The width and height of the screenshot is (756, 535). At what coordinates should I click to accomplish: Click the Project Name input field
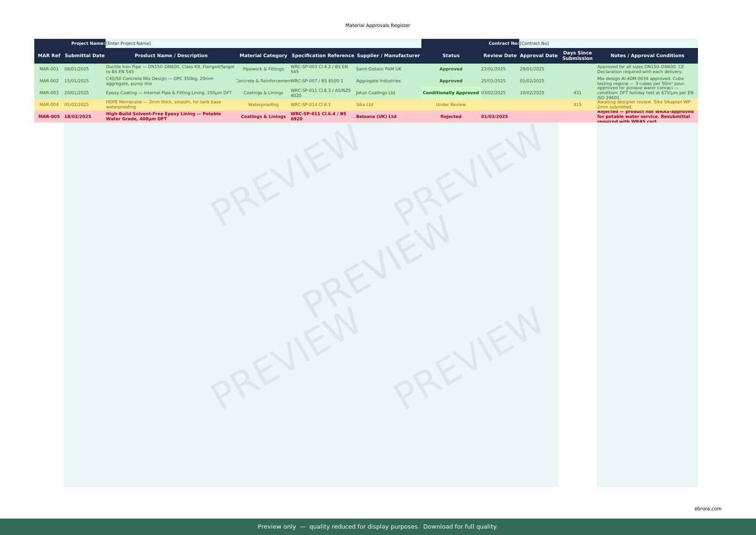[263, 43]
